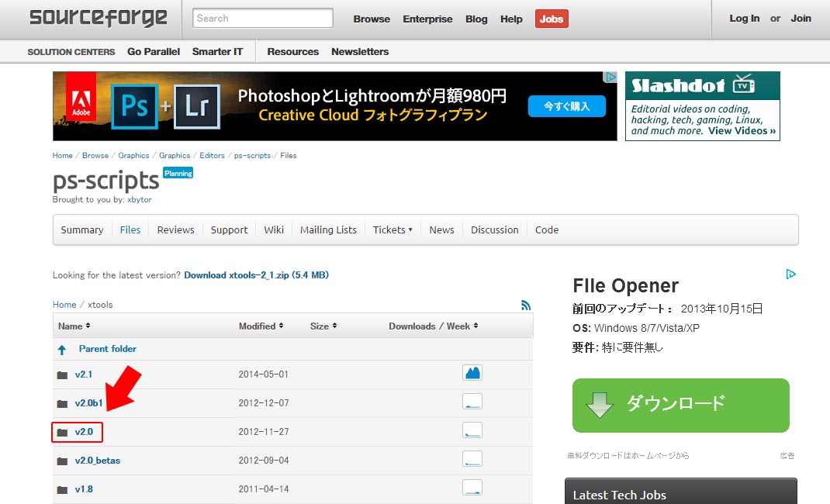The height and width of the screenshot is (504, 830).
Task: Open the Browse menu in the header
Action: pos(372,19)
